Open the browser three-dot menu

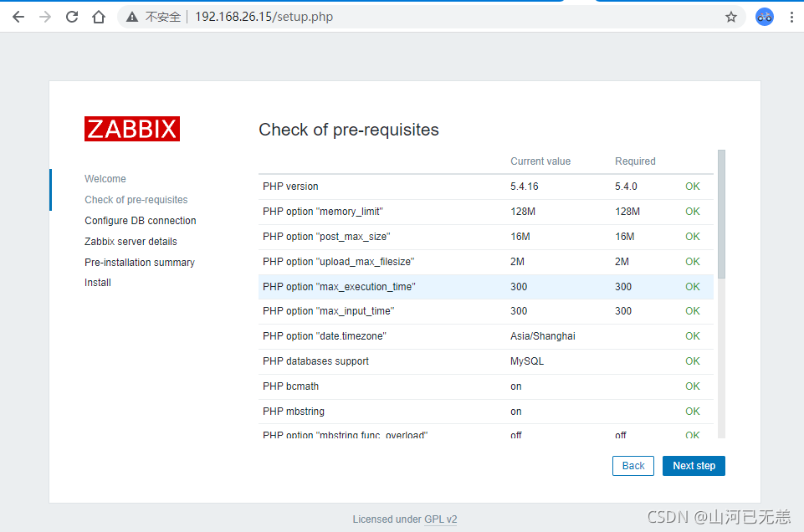[x=791, y=17]
